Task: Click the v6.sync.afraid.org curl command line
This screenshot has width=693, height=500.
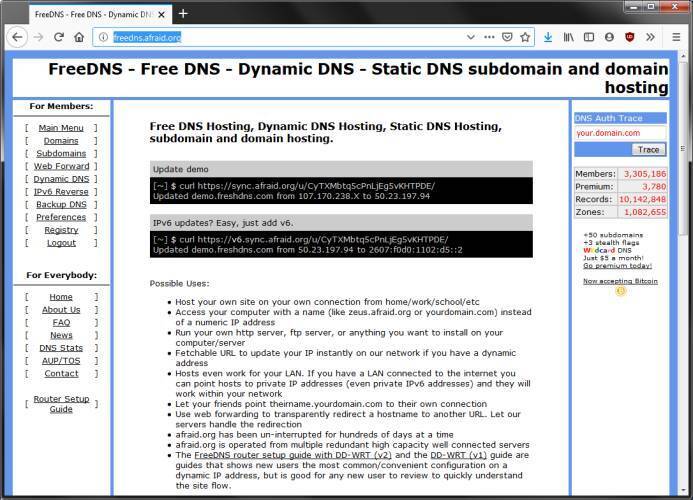Action: (301, 240)
